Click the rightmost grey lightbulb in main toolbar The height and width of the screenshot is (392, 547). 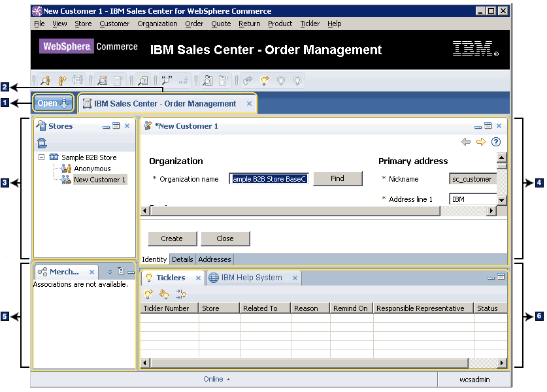coord(297,80)
